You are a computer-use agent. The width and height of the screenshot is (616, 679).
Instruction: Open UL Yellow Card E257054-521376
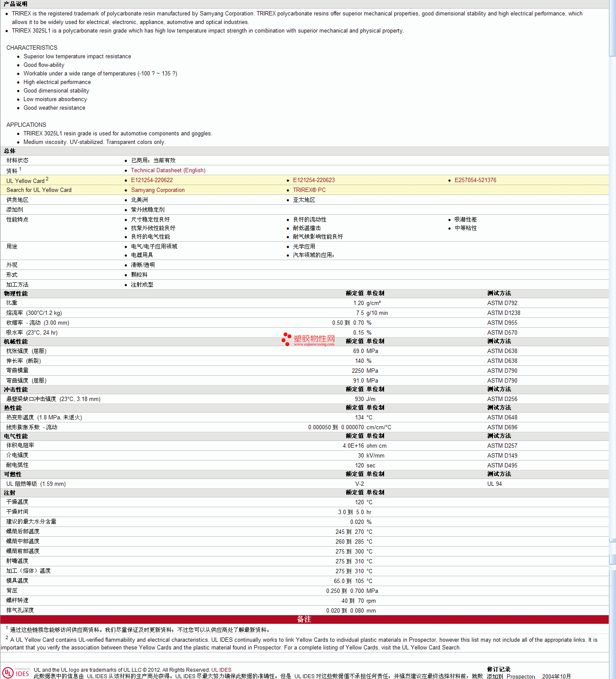pos(475,180)
